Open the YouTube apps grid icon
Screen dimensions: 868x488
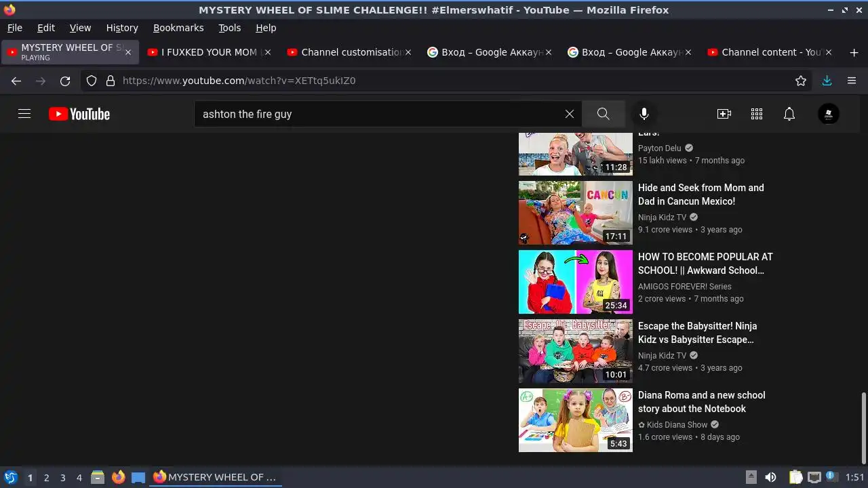click(757, 114)
